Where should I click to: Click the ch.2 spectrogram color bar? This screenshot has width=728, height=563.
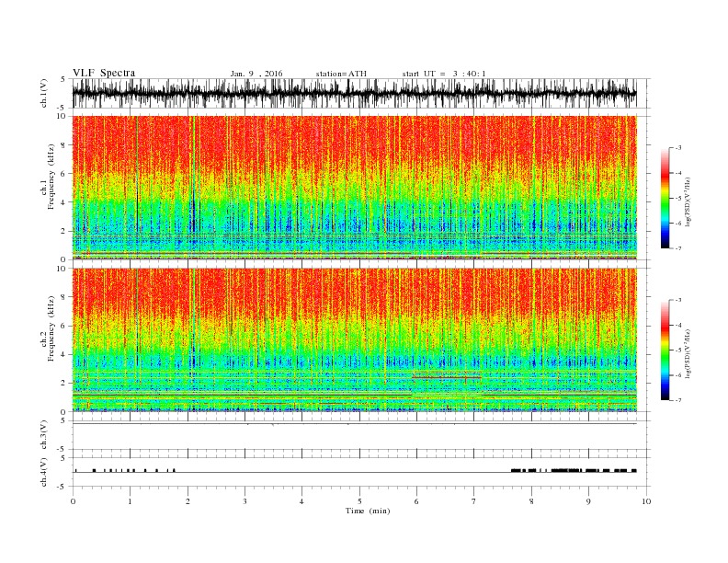(665, 350)
